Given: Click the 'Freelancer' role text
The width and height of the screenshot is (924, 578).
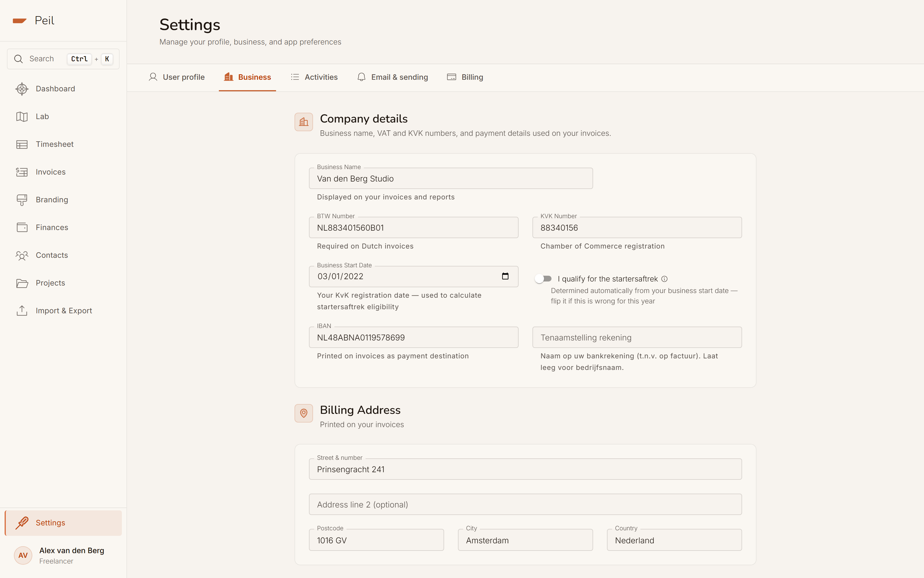Looking at the screenshot, I should point(56,561).
